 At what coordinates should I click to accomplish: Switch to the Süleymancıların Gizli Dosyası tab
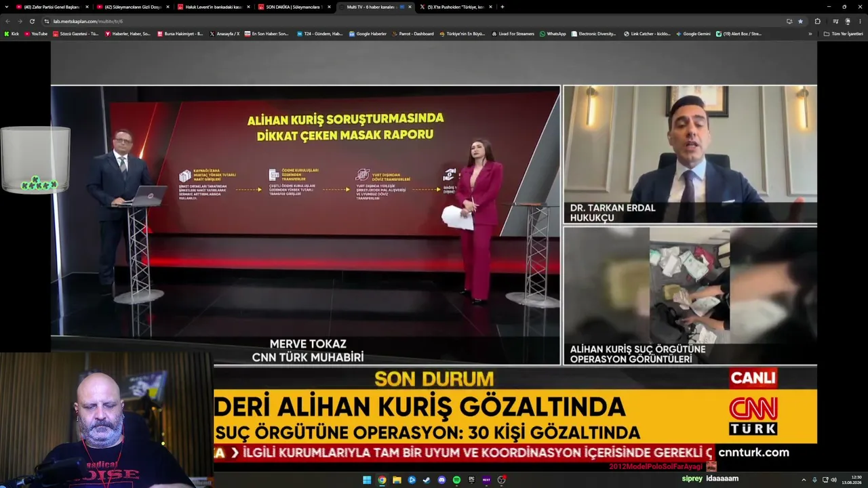click(x=132, y=7)
